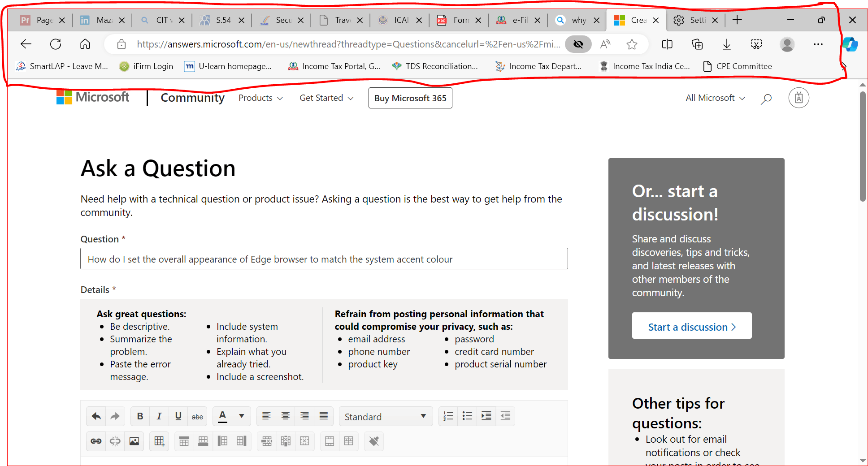Open the font color picker arrow

(242, 416)
